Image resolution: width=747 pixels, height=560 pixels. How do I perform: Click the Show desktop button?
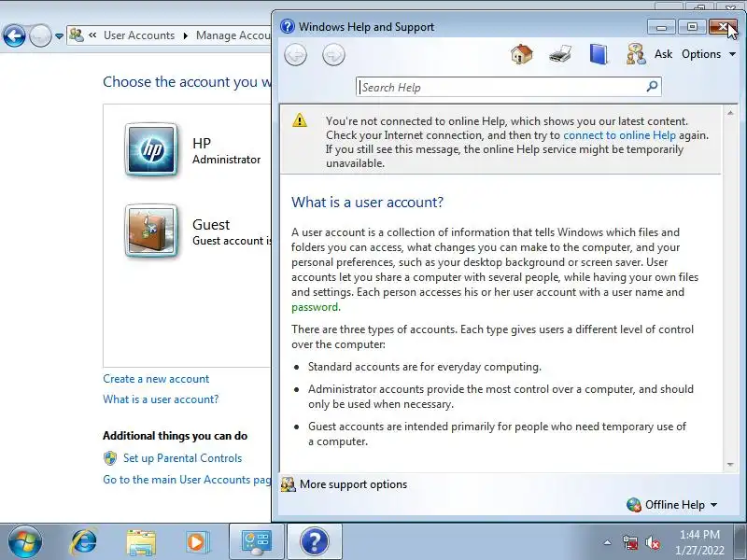(741, 542)
